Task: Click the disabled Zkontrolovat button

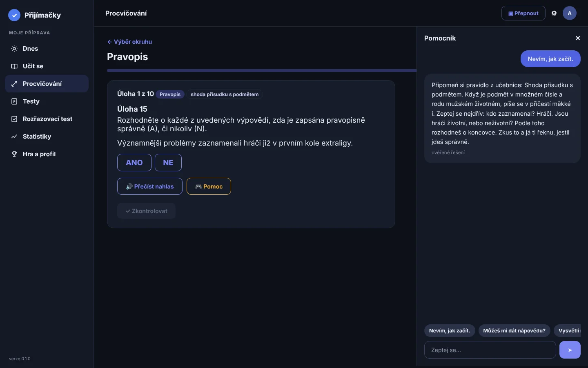Action: coord(146,211)
